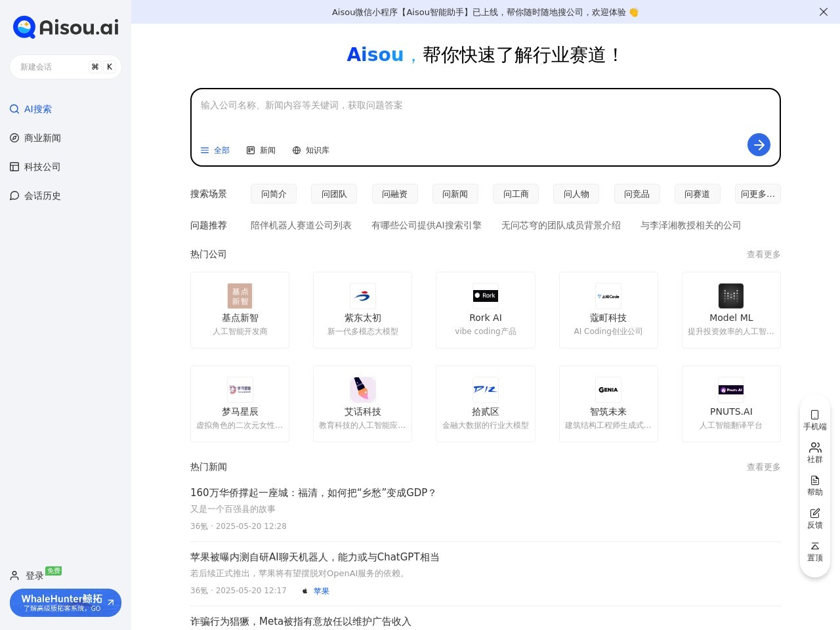The image size is (840, 630).
Task: Open the 智筑未来 company card
Action: (608, 404)
